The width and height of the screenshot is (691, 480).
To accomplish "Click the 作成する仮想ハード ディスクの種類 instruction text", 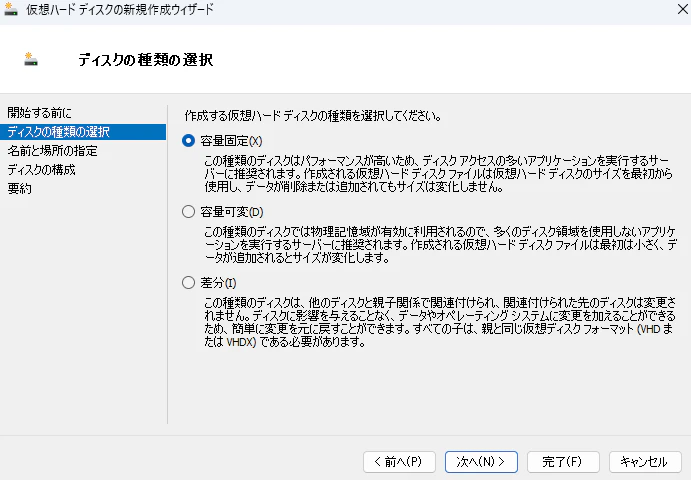I will pos(313,116).
